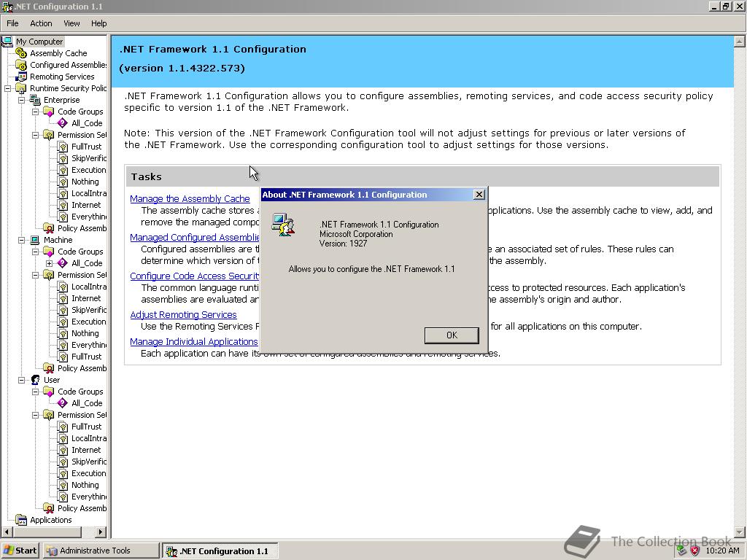The image size is (747, 560).
Task: Collapse Enterprise Code Groups node
Action: (x=35, y=112)
